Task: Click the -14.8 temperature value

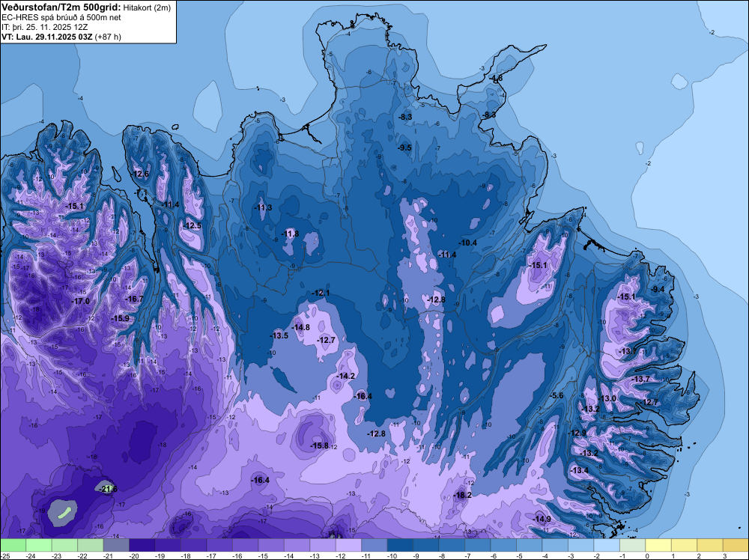Action: (x=301, y=327)
